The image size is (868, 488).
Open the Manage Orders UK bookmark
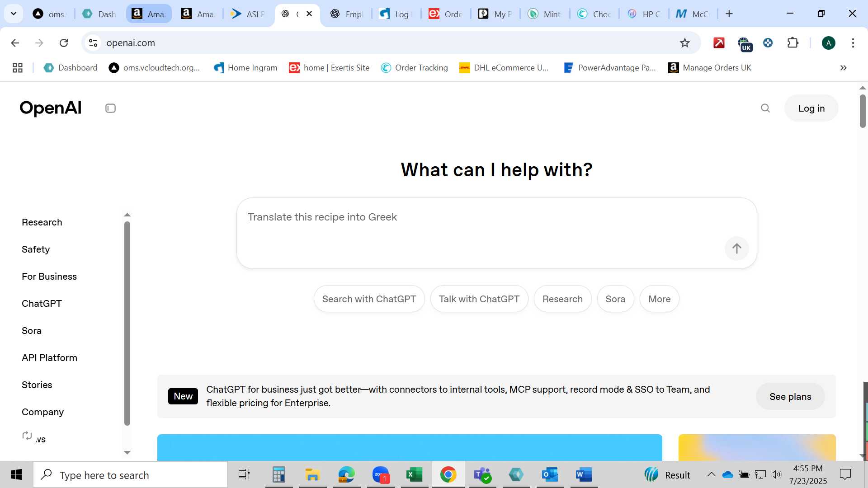710,68
